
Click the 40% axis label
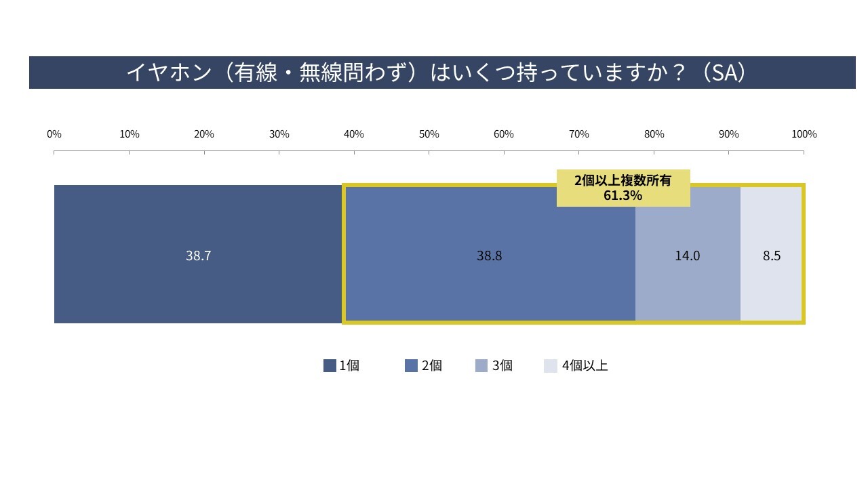pyautogui.click(x=354, y=134)
